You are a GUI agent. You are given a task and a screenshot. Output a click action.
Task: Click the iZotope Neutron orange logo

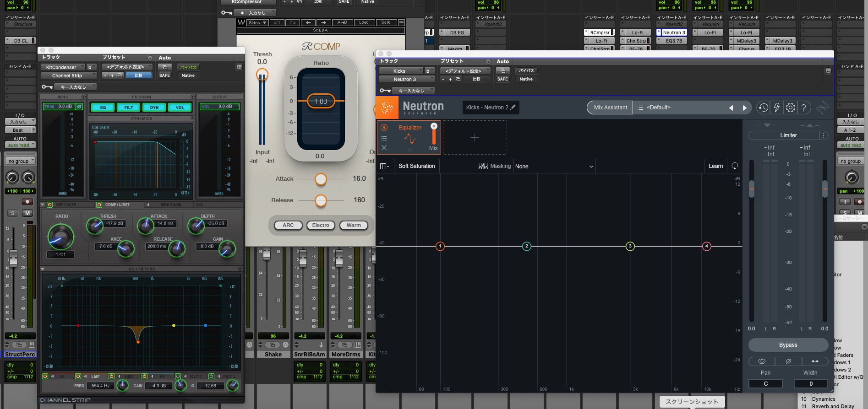tap(387, 108)
